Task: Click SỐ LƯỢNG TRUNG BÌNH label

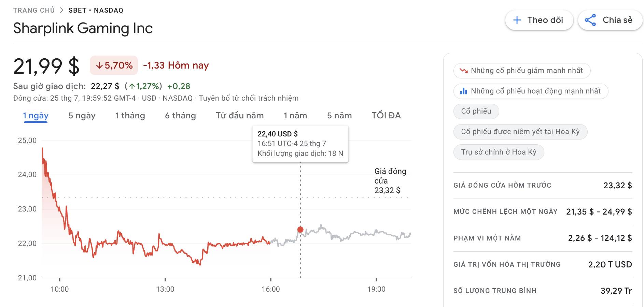Action: [x=495, y=291]
